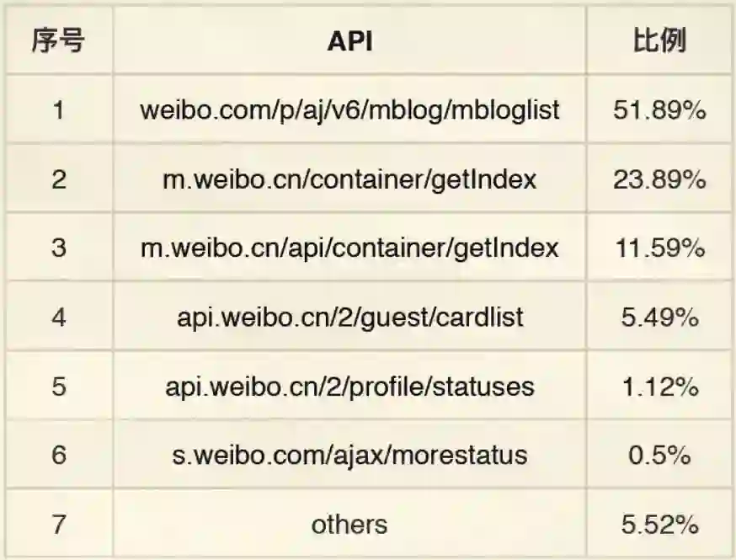Image resolution: width=736 pixels, height=560 pixels.
Task: Select the 11.59% ratio value
Action: pos(659,248)
